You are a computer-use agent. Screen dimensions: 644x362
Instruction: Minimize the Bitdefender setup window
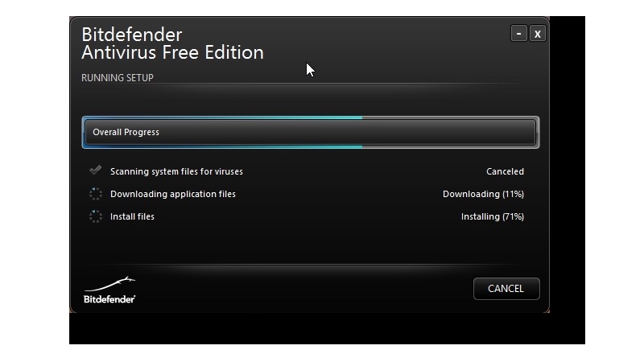pos(518,33)
